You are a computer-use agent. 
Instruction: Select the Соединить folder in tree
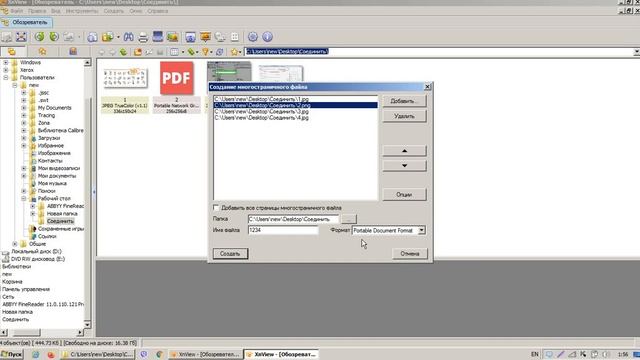[60, 221]
